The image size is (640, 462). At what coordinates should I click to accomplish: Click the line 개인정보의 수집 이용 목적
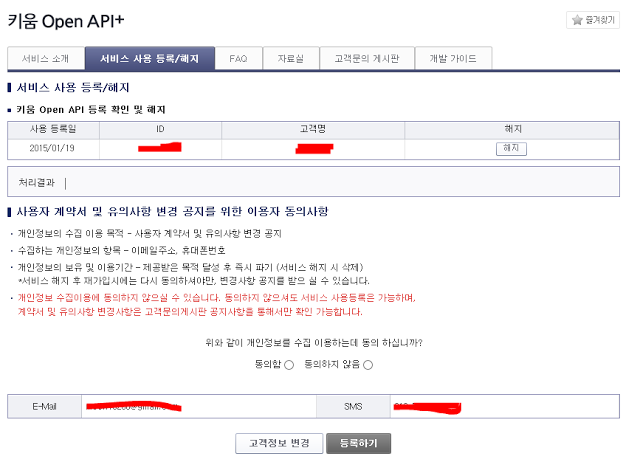point(149,233)
